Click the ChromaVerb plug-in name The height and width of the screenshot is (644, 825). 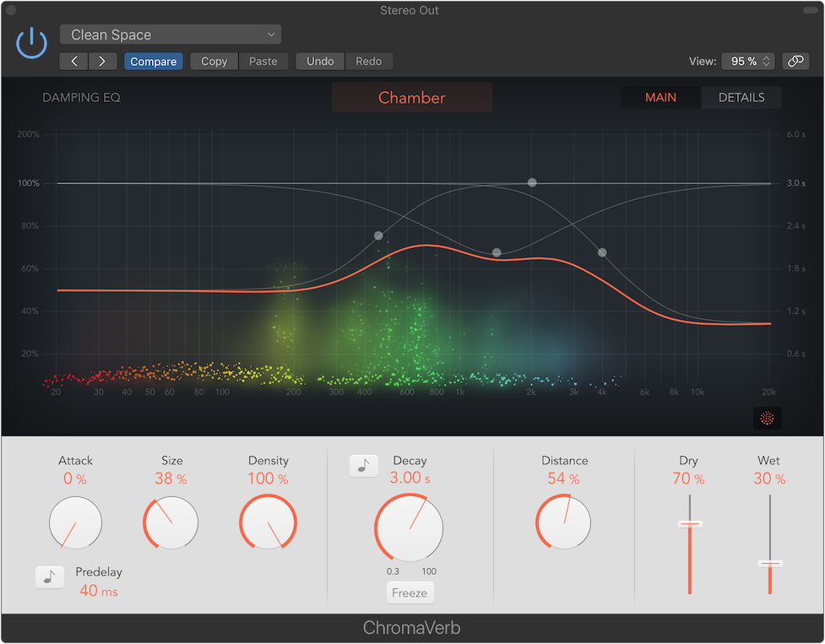411,628
